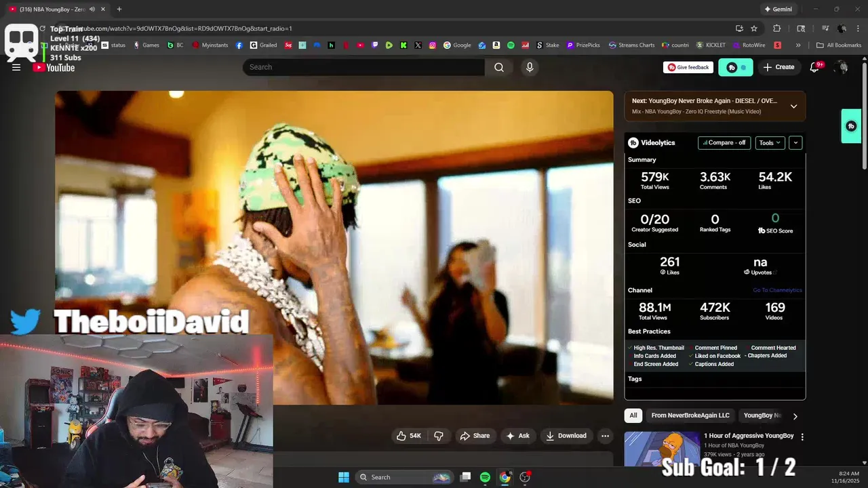Open All Bookmarks folder
This screenshot has width=868, height=488.
pos(839,45)
